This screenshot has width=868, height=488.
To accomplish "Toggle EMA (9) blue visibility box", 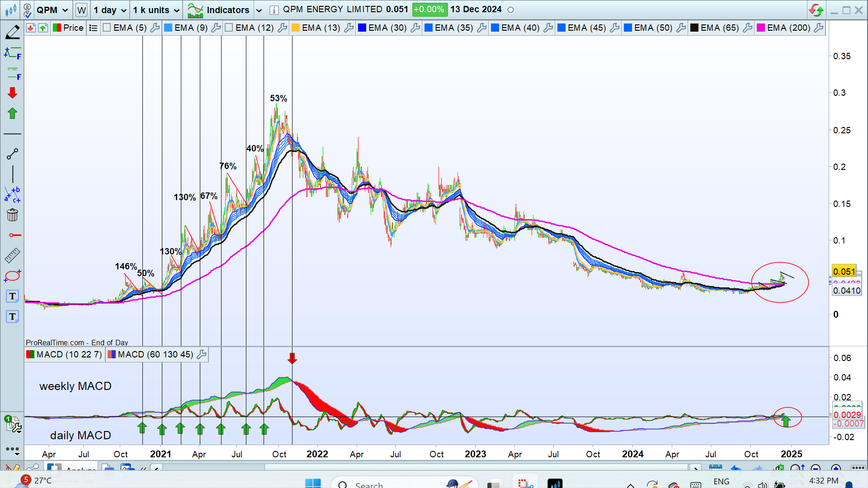I will click(x=168, y=28).
